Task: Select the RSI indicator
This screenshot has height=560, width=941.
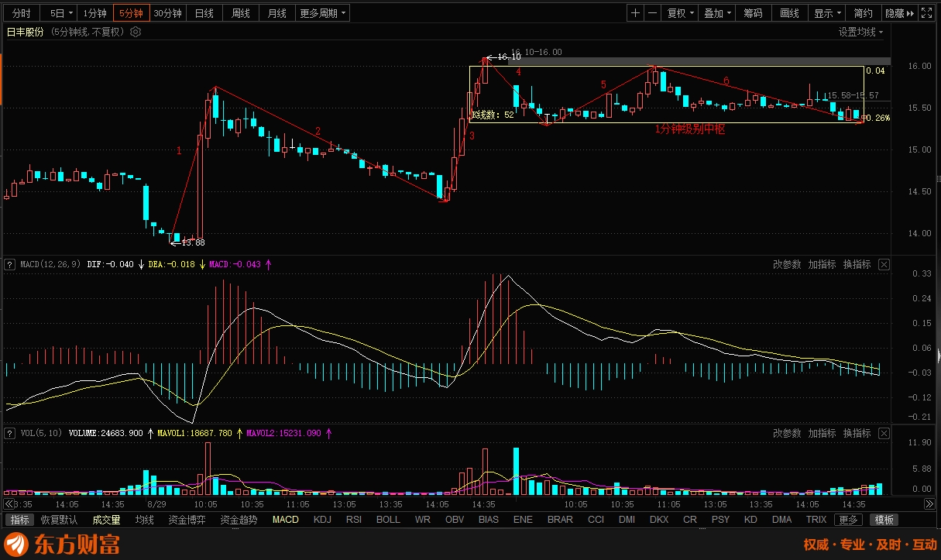Action: 354,520
